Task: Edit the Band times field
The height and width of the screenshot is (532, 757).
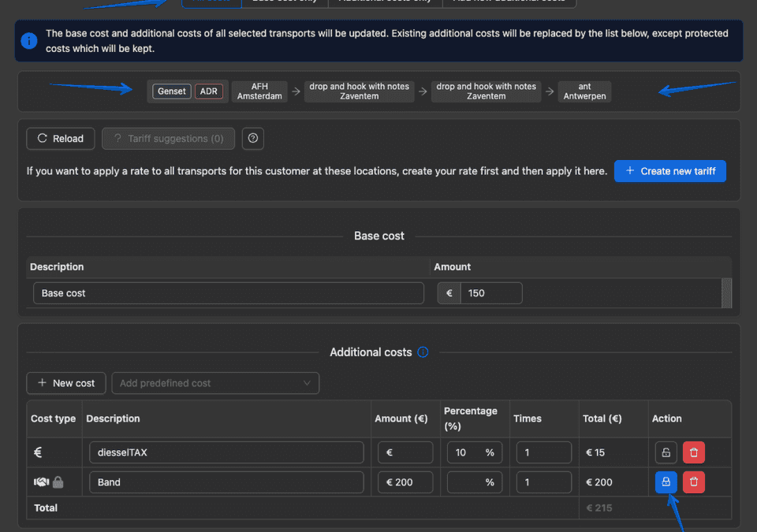Action: 543,482
